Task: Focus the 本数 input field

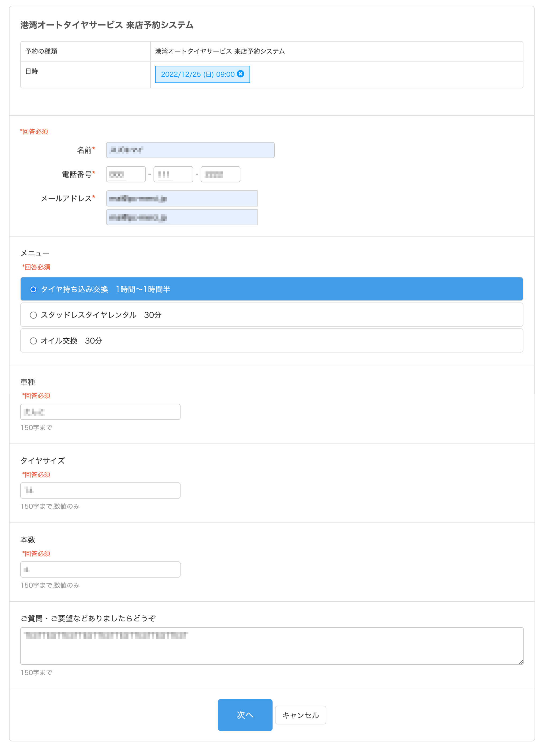Action: pos(100,569)
